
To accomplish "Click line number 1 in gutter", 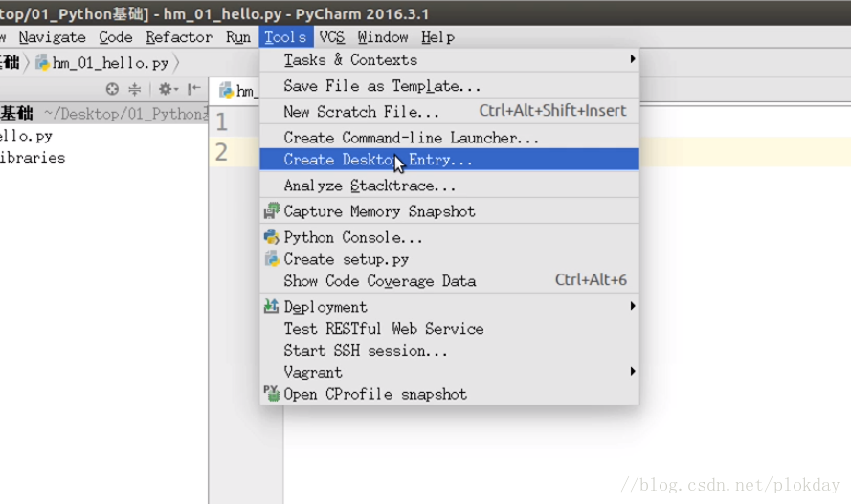I will pyautogui.click(x=221, y=122).
